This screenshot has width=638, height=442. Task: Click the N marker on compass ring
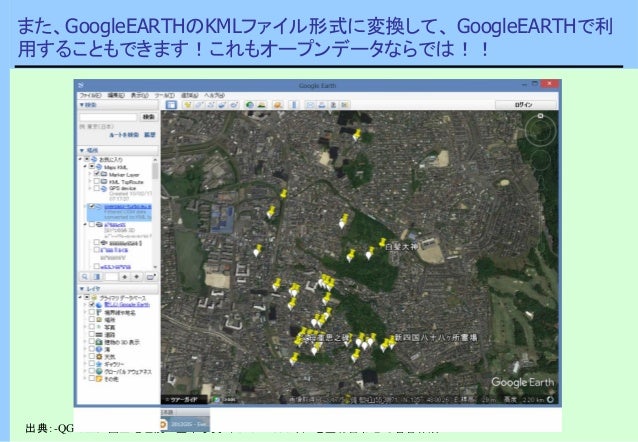pos(540,116)
